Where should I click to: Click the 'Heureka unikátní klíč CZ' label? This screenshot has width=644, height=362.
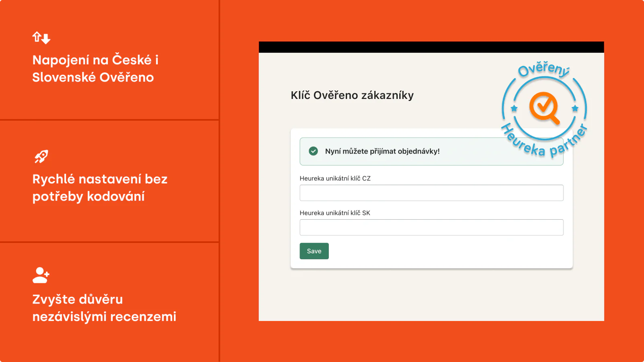coord(335,178)
